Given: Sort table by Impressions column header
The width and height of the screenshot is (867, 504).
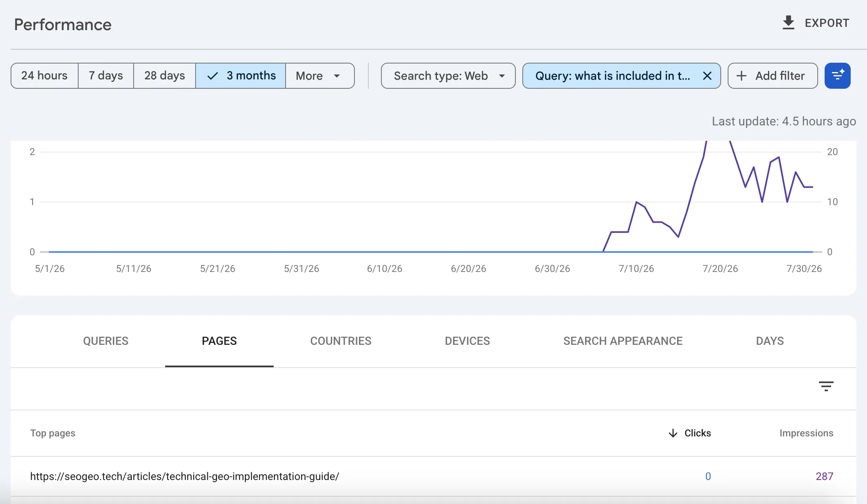Looking at the screenshot, I should (x=806, y=433).
